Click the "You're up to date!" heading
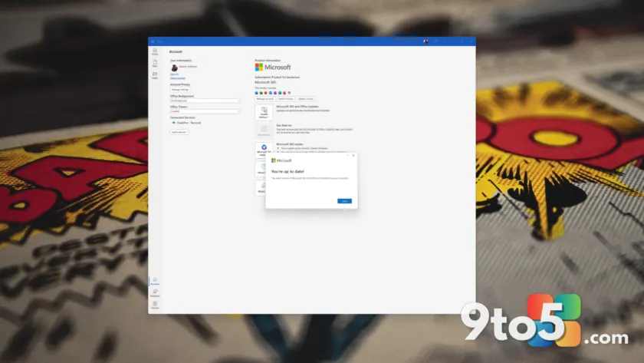Image resolution: width=644 pixels, height=363 pixels. tap(287, 171)
